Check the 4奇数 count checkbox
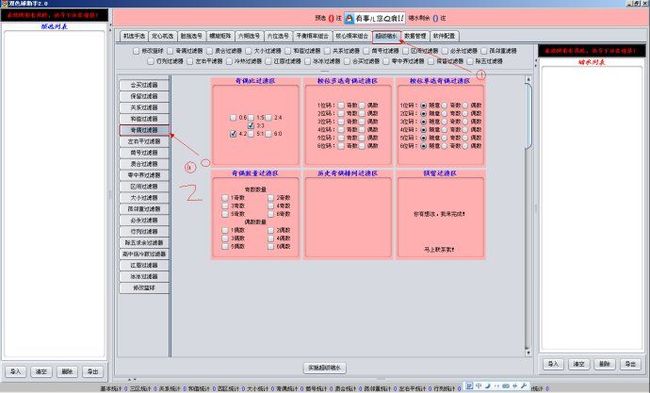This screenshot has height=393, width=650. pos(270,206)
